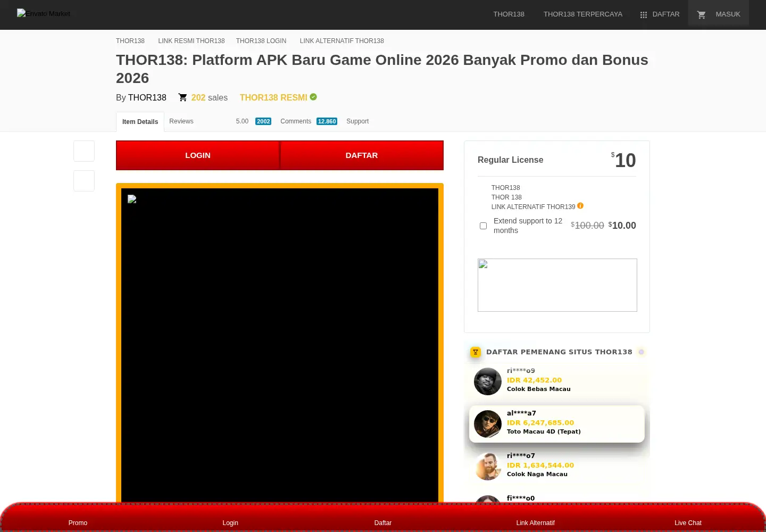Click the "IDR 6,247,685.00" winning amount

pyautogui.click(x=540, y=423)
